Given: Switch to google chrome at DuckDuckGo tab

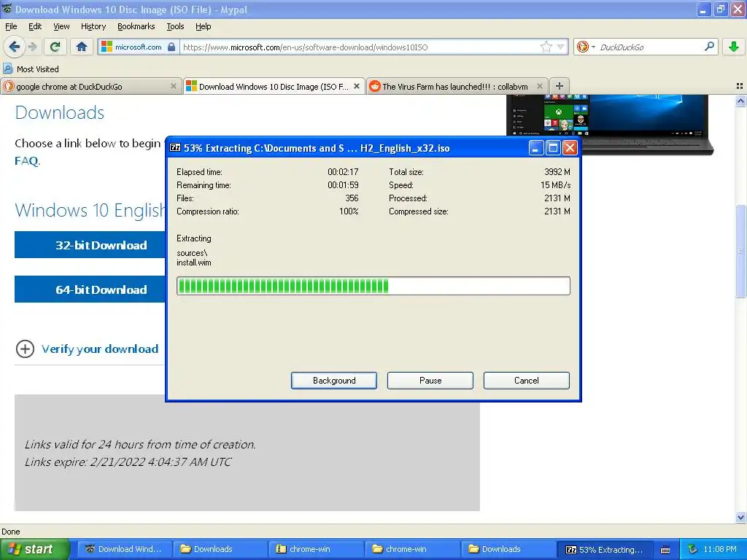Looking at the screenshot, I should click(x=90, y=86).
